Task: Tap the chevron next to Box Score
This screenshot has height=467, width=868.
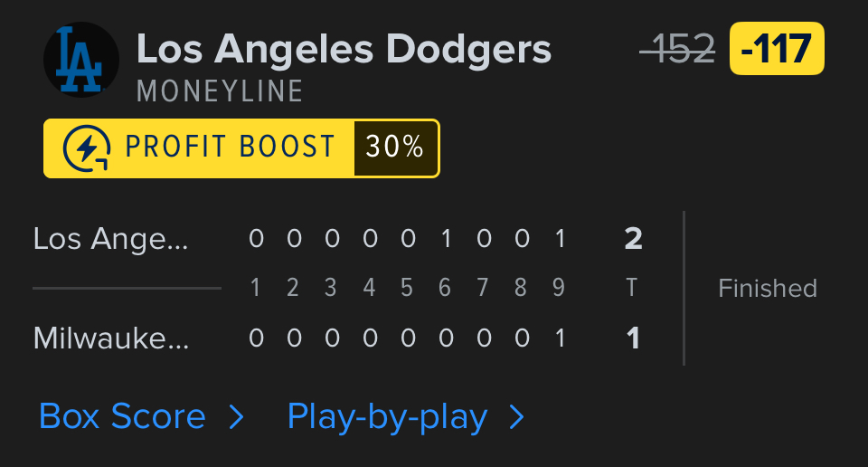Action: click(237, 416)
